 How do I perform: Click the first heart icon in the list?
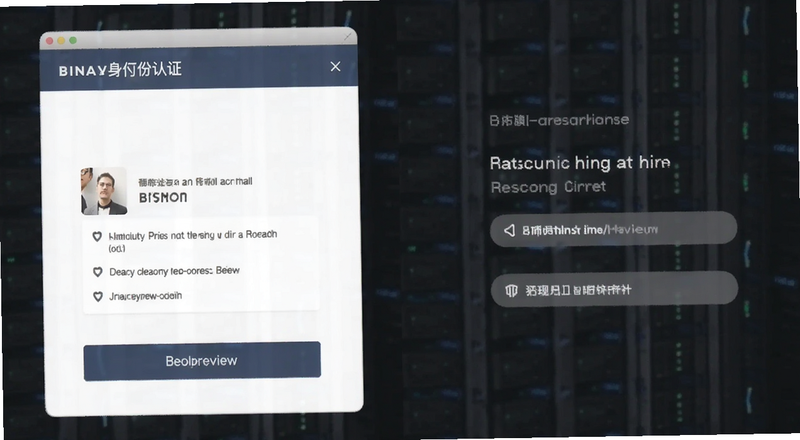[97, 236]
